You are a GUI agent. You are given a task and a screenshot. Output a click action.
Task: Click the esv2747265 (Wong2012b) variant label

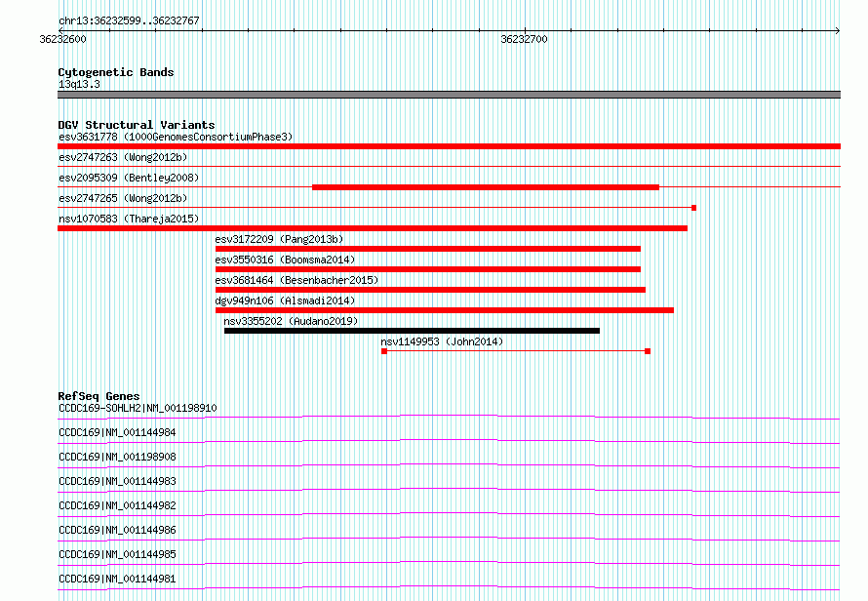tap(123, 198)
